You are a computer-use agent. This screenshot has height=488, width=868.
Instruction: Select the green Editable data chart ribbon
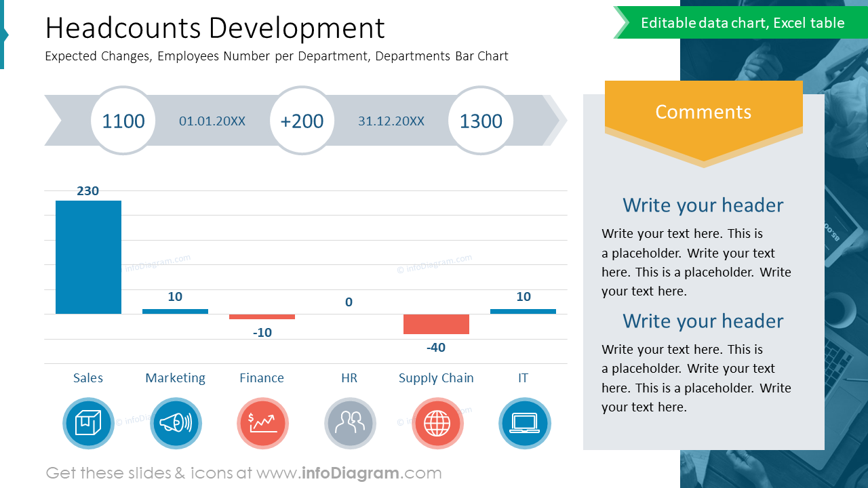pyautogui.click(x=741, y=22)
